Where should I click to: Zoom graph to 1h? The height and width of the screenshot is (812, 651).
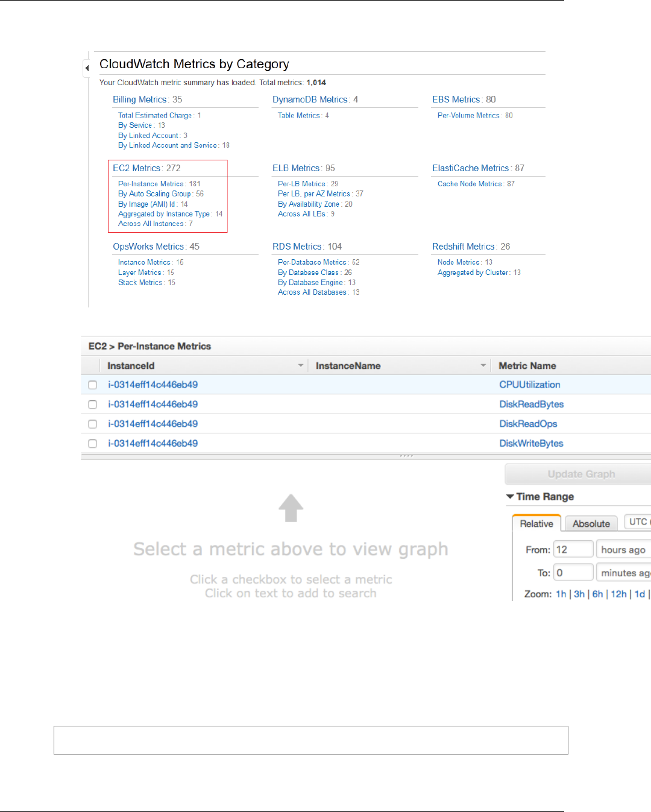point(561,594)
